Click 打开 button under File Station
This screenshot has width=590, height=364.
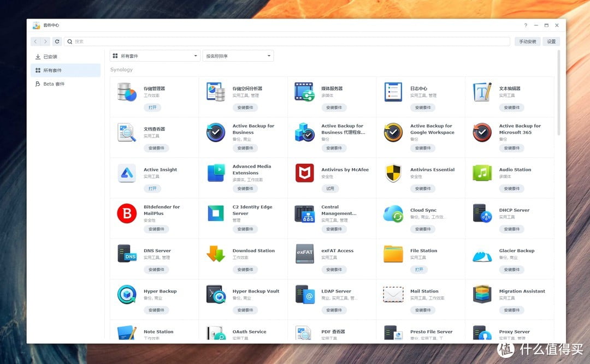point(419,270)
